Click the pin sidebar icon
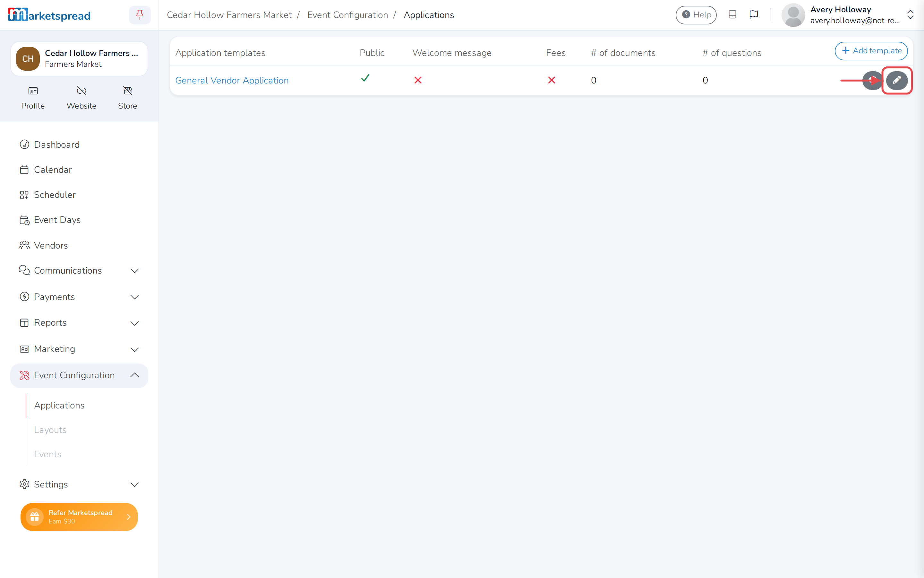The image size is (924, 578). click(x=140, y=15)
